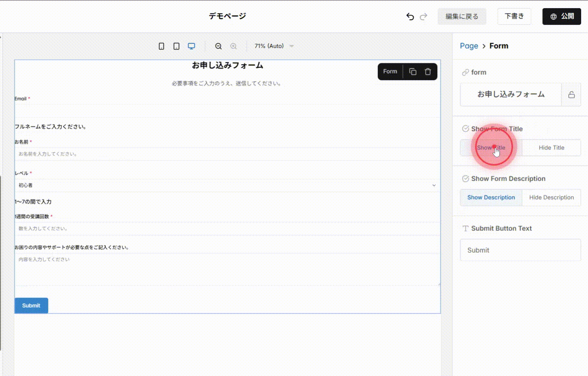Switch preview to tablet view
The height and width of the screenshot is (376, 588).
pos(176,46)
